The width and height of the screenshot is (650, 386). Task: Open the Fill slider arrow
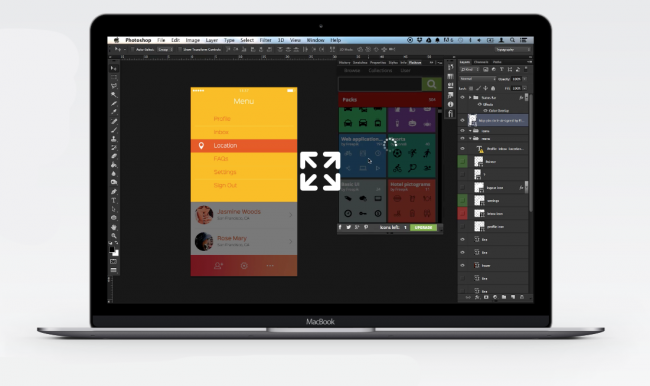point(525,88)
